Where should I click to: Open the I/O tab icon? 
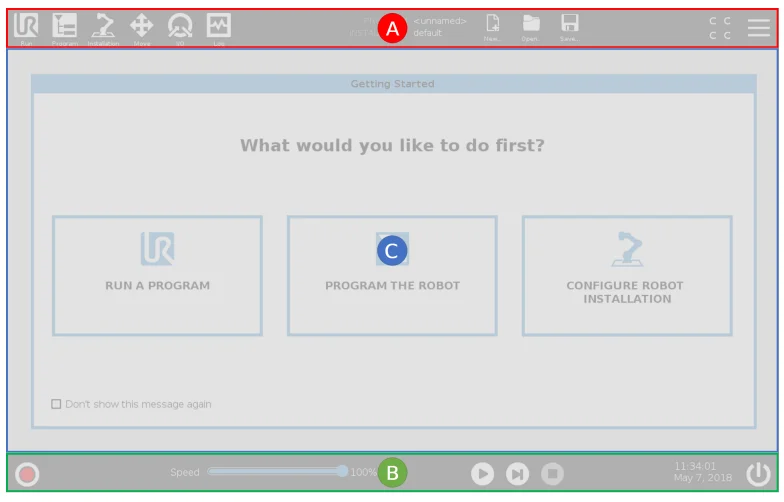[x=180, y=27]
